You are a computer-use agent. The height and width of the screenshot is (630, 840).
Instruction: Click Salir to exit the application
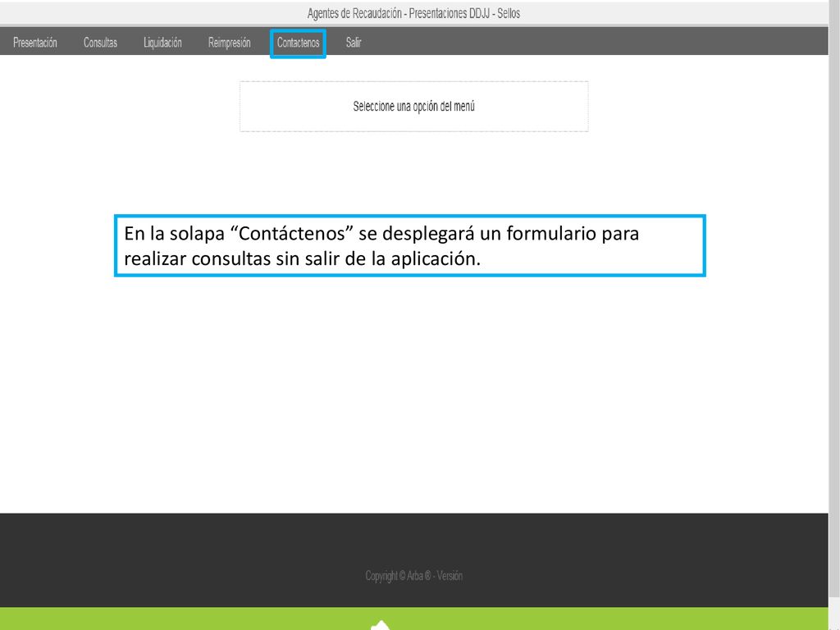coord(354,43)
